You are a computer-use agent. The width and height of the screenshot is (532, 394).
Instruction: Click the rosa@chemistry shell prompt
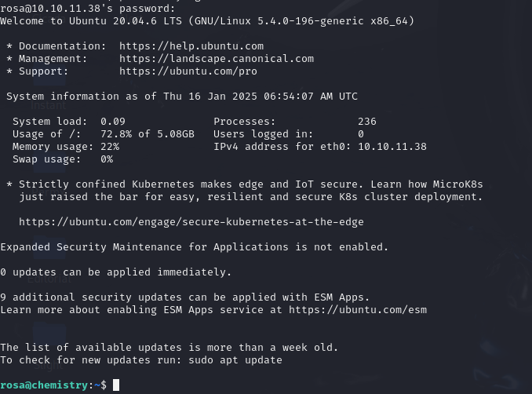53,385
